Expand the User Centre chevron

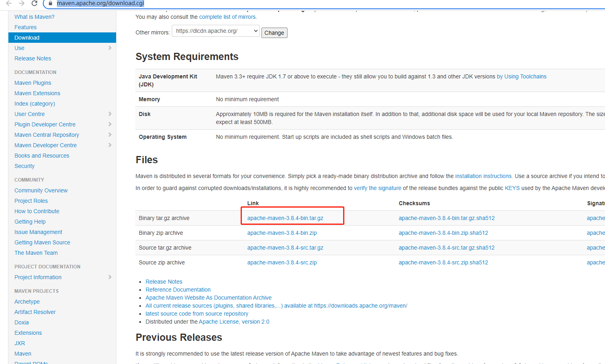[110, 114]
